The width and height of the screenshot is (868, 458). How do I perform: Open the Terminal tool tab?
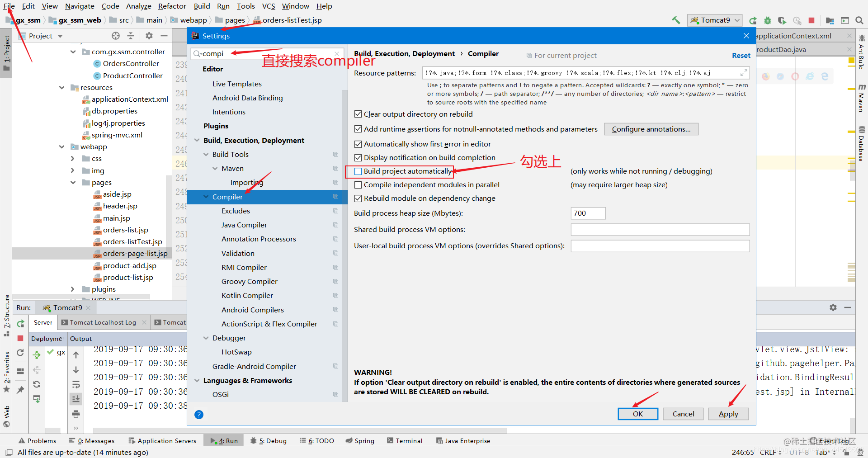(405, 441)
